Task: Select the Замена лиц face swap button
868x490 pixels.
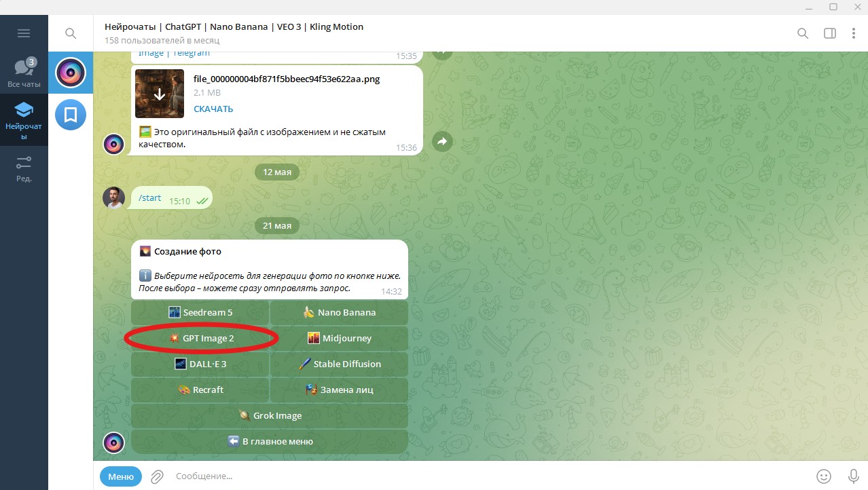Action: pos(340,390)
